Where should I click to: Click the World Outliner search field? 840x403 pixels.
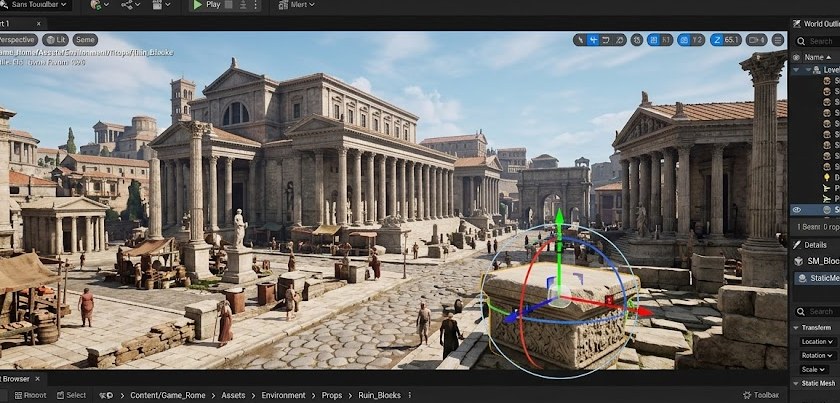point(817,41)
